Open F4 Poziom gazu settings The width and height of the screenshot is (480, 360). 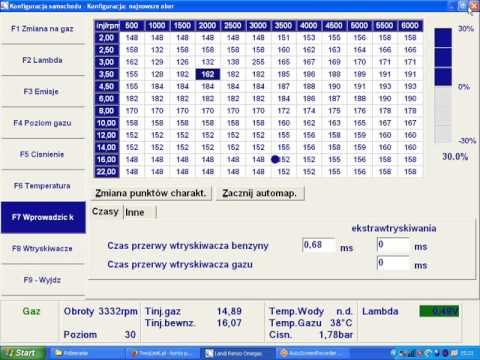42,123
